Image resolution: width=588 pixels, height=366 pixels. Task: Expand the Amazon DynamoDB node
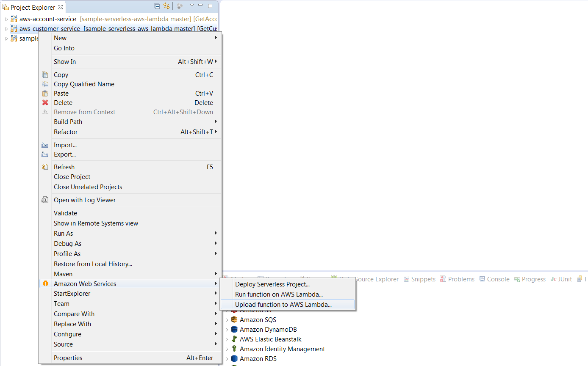point(227,330)
